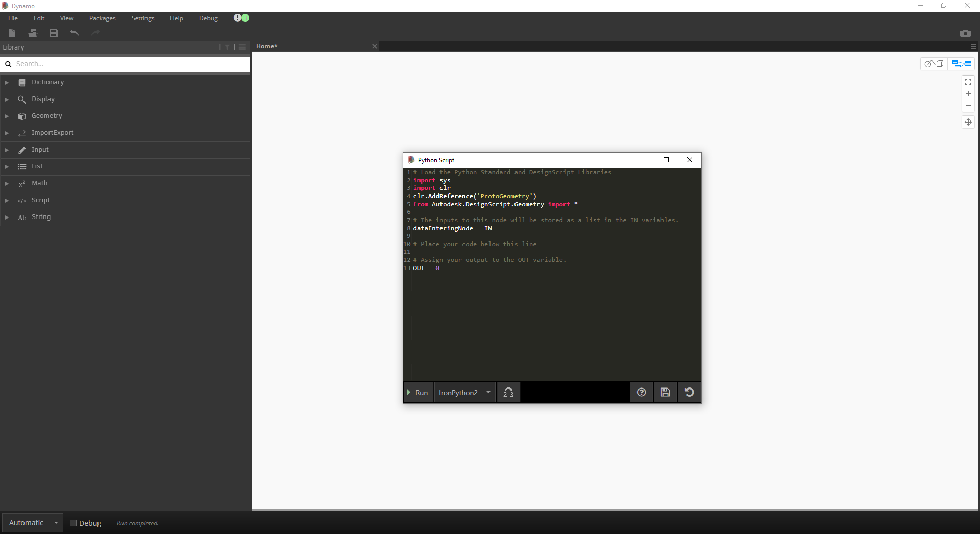This screenshot has height=534, width=980.
Task: Click the Save icon in the main toolbar
Action: [x=53, y=33]
